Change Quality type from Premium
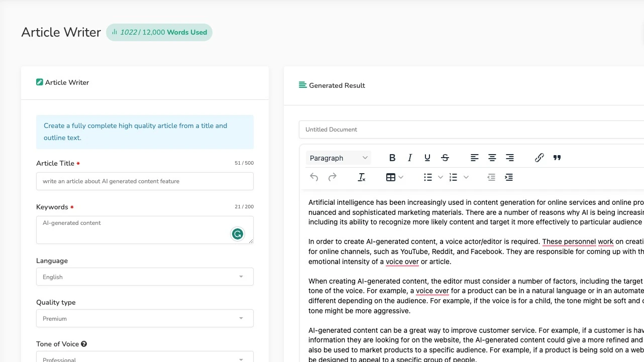This screenshot has width=644, height=362. click(145, 318)
